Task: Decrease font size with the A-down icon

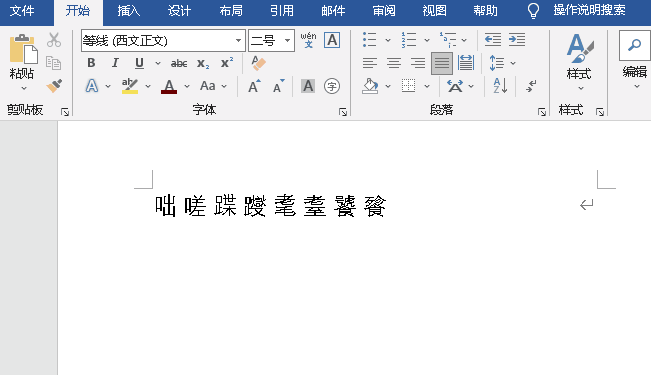Action: tap(279, 86)
